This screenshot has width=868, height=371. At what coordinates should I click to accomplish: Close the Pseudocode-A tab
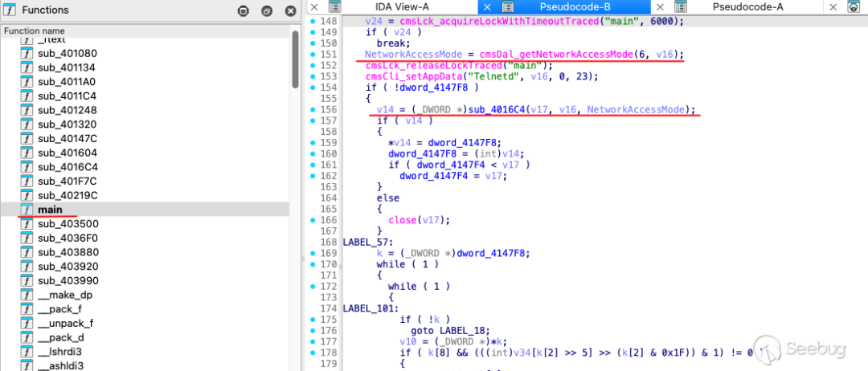660,7
